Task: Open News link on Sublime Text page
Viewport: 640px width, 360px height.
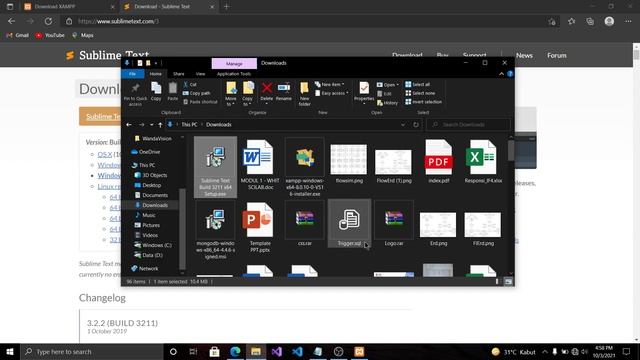Action: [x=524, y=56]
